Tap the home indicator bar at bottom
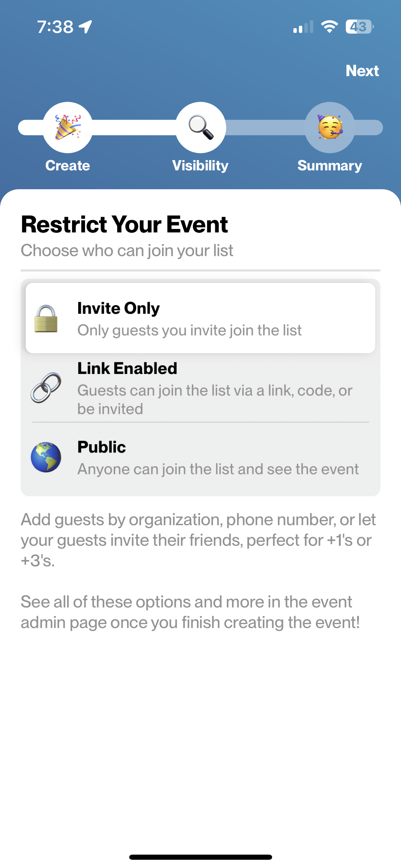The image size is (401, 868). click(x=200, y=857)
